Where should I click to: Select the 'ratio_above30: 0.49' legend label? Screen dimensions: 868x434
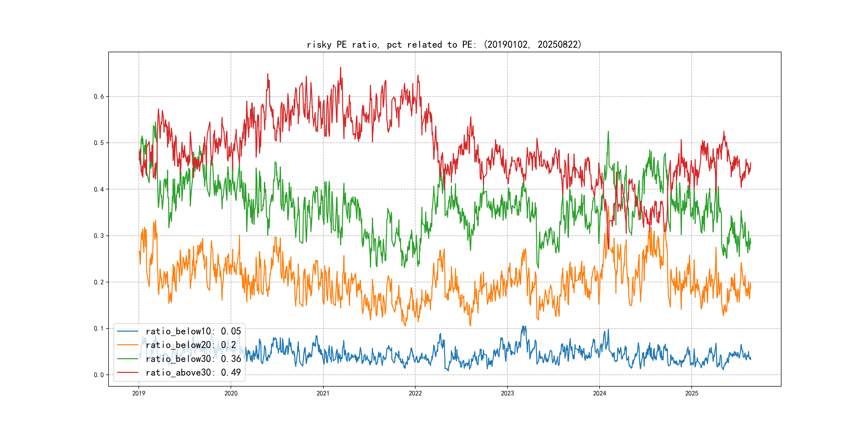(x=193, y=373)
